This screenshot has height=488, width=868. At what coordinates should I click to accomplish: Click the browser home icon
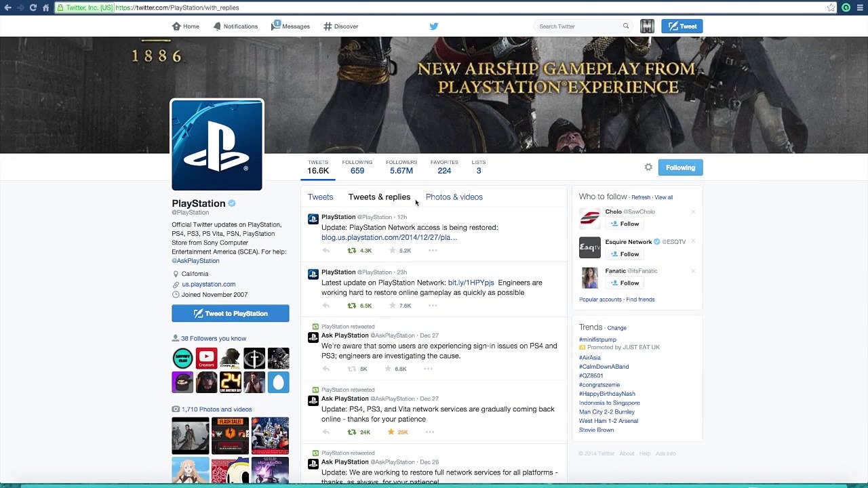45,7
